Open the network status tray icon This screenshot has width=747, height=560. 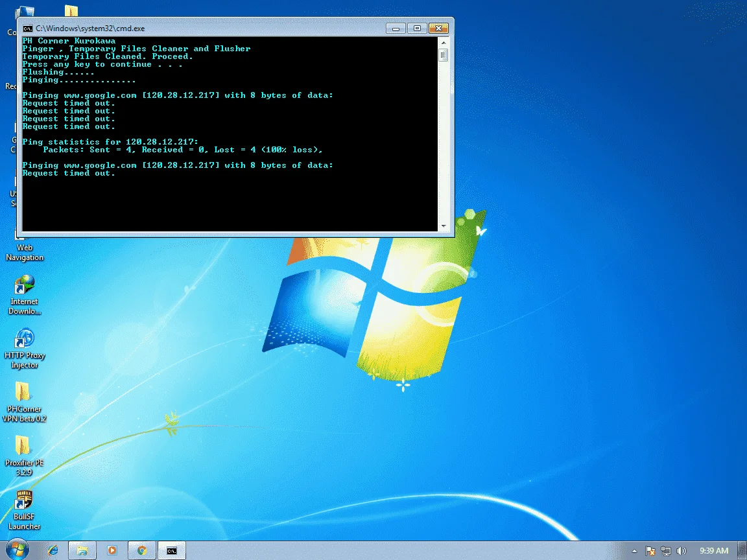(665, 551)
